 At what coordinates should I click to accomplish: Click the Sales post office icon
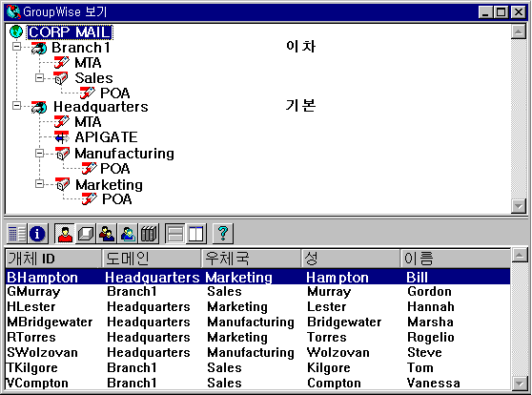(x=61, y=78)
